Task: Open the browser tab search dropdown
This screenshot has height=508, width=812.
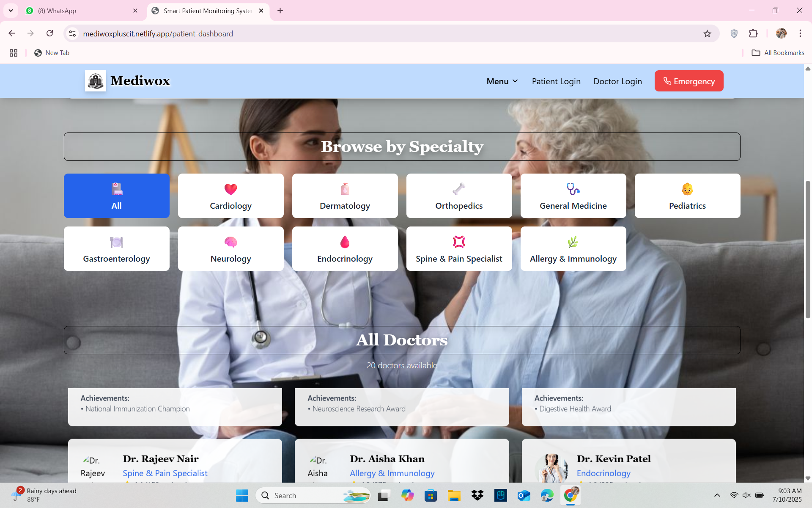Action: [x=11, y=11]
